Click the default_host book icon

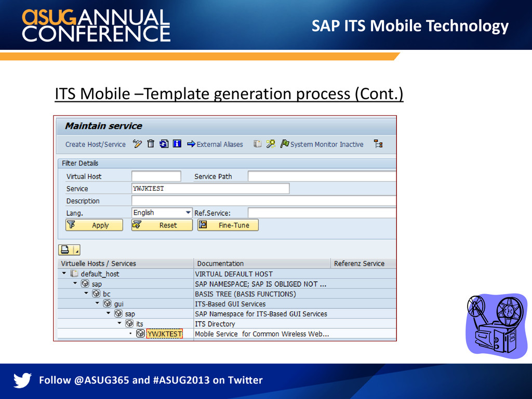pyautogui.click(x=74, y=273)
